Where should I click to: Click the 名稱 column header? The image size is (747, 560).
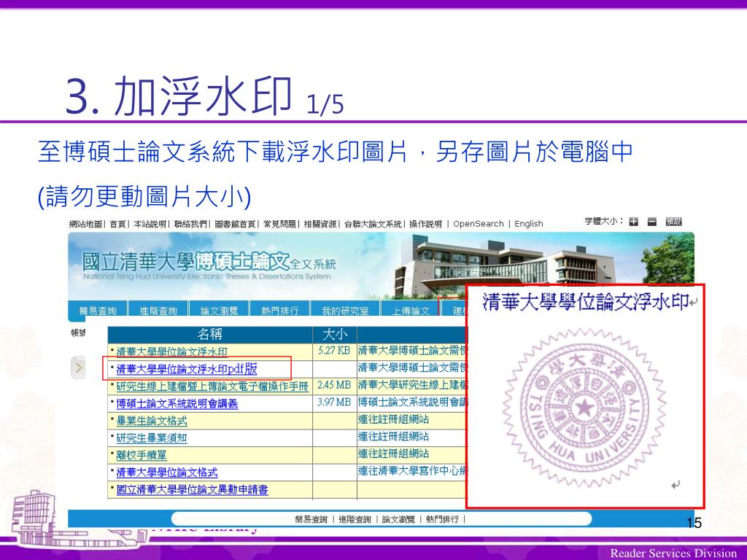pyautogui.click(x=209, y=334)
